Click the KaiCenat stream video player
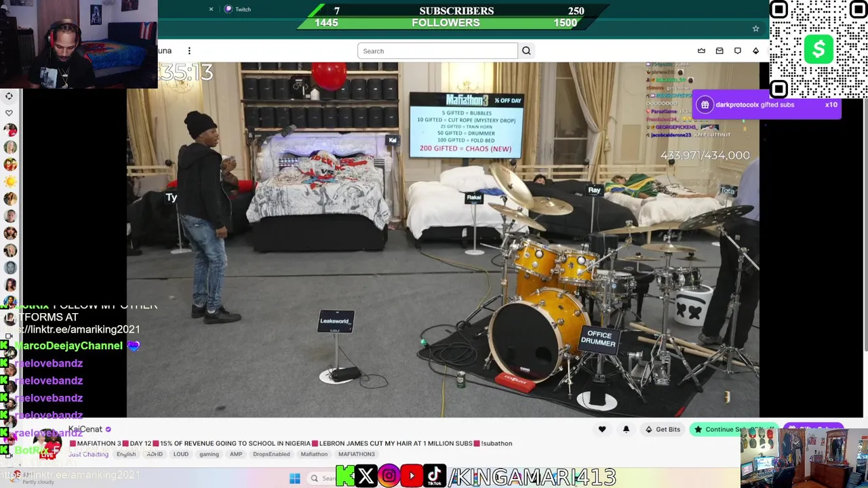868x488 pixels. coord(443,239)
